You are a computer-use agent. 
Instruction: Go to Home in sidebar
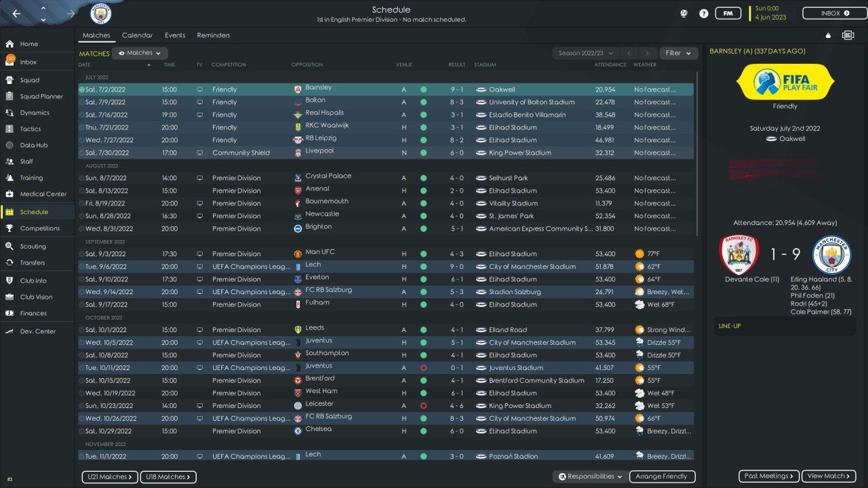(x=29, y=44)
